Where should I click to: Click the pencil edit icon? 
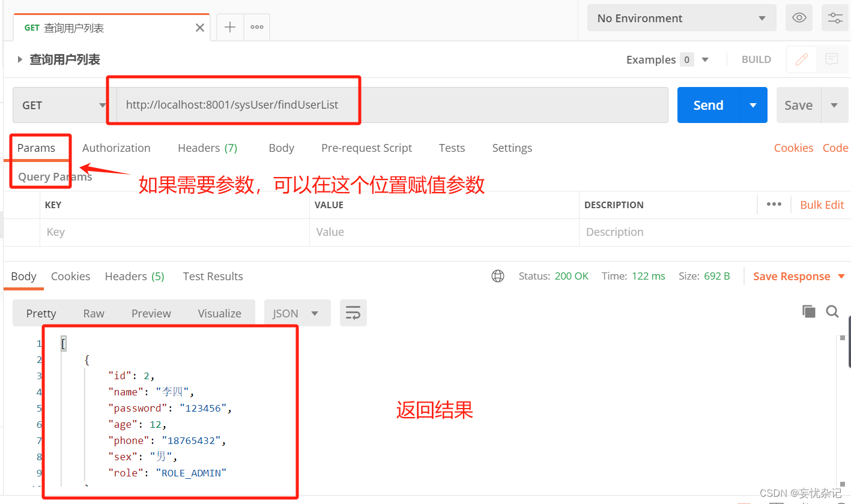click(801, 59)
